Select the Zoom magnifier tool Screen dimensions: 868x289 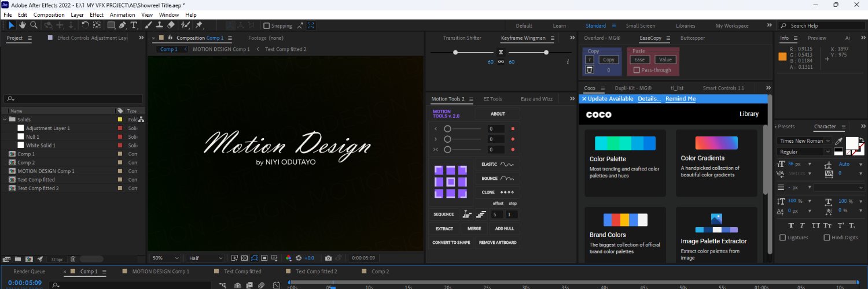[x=34, y=25]
